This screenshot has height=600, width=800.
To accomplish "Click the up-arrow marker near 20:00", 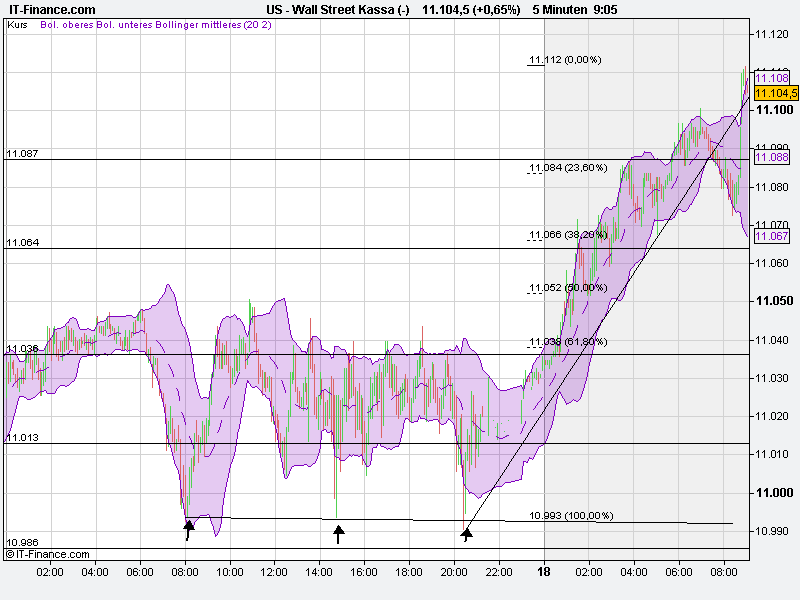I will pyautogui.click(x=465, y=533).
